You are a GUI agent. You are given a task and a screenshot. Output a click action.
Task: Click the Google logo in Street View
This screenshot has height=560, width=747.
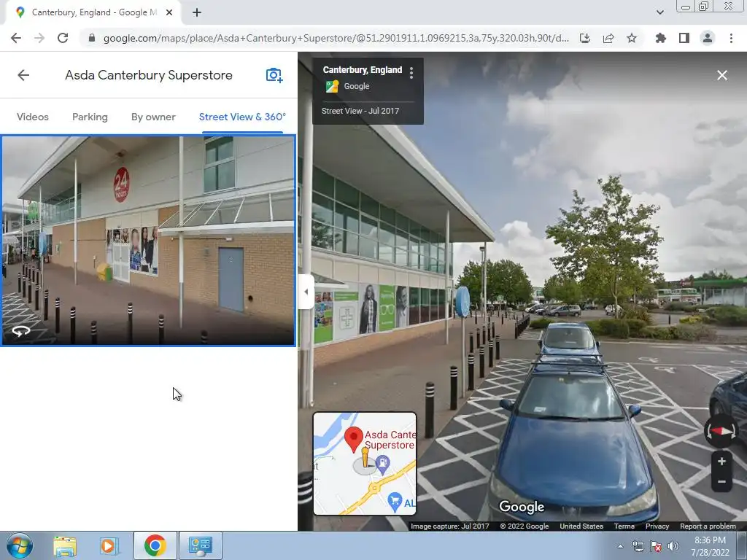tap(521, 507)
